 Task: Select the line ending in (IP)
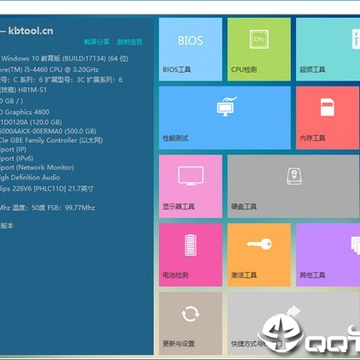pos(13,149)
